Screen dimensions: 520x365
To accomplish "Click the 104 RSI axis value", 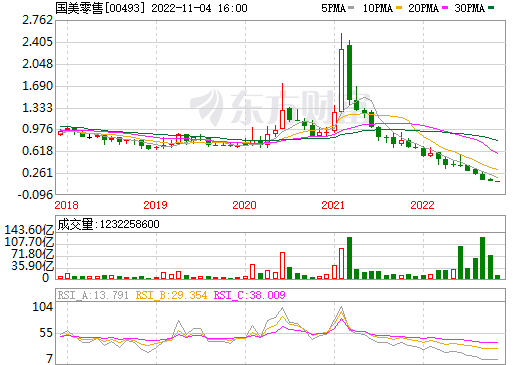I will coord(42,307).
